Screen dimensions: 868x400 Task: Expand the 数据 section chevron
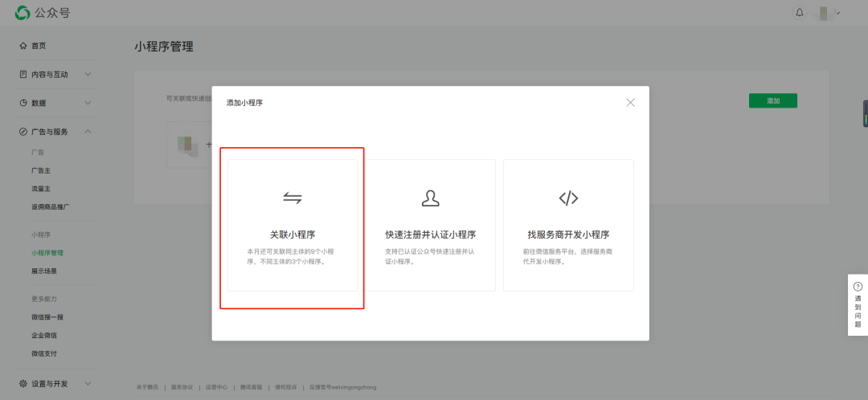88,103
